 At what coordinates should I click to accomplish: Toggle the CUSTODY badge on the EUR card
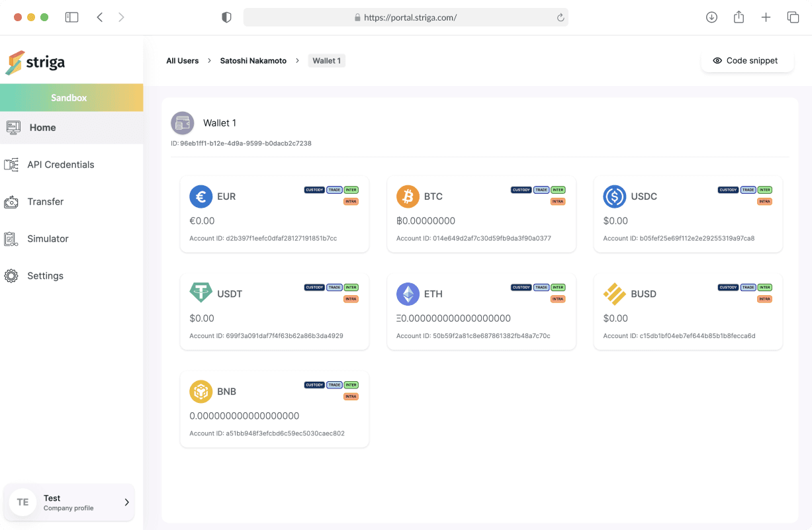coord(314,190)
